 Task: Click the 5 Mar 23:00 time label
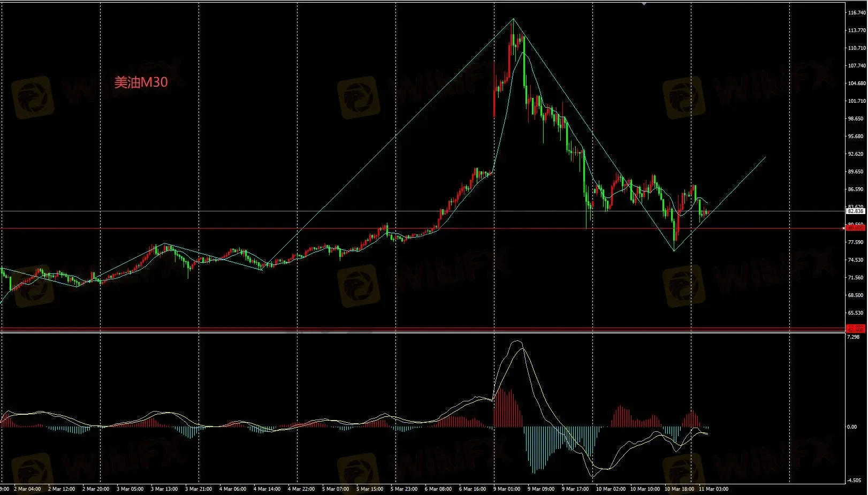point(404,489)
